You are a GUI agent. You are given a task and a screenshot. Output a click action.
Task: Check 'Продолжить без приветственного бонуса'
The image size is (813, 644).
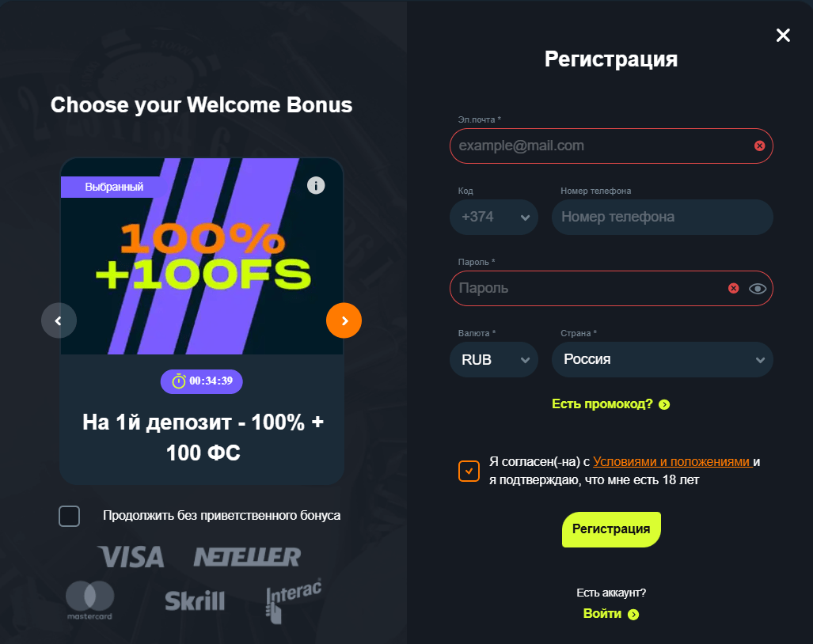[x=69, y=516]
